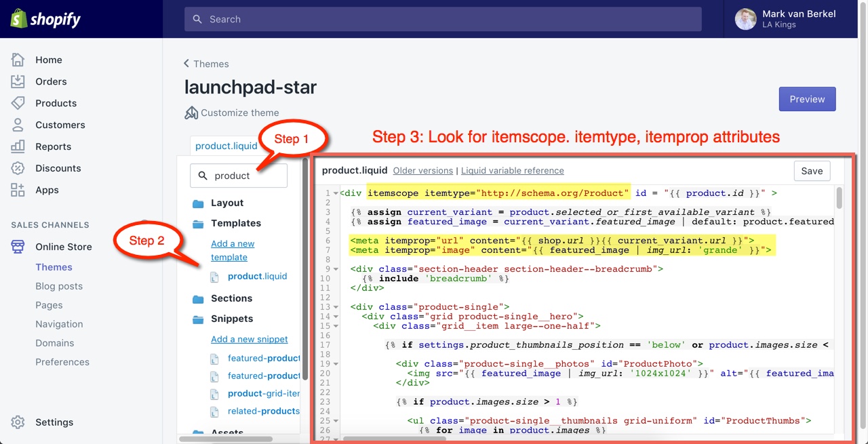Screen dimensions: 868x444
Task: Collapse the code fold at line 13
Action: click(336, 307)
